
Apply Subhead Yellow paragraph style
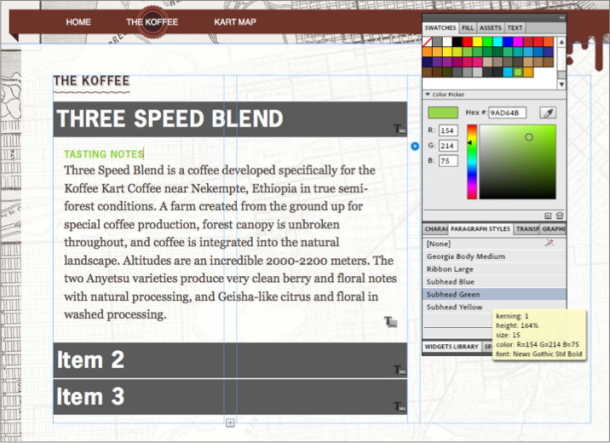pyautogui.click(x=494, y=307)
